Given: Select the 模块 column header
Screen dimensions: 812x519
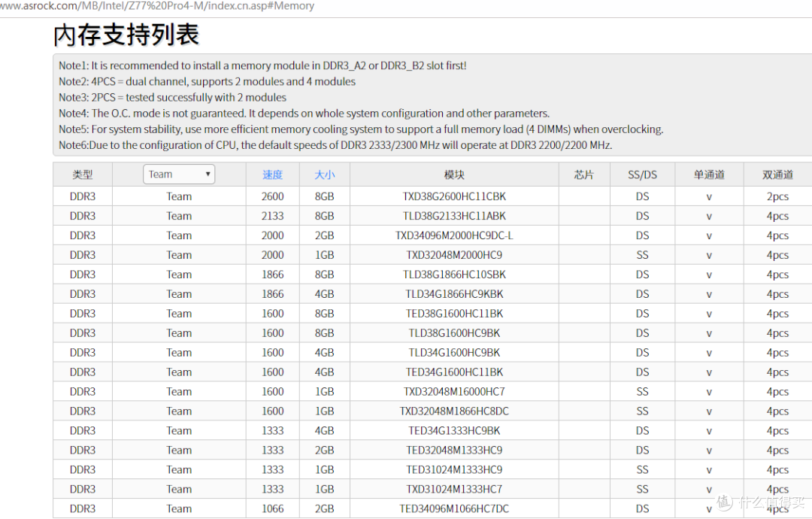Looking at the screenshot, I should coord(454,175).
